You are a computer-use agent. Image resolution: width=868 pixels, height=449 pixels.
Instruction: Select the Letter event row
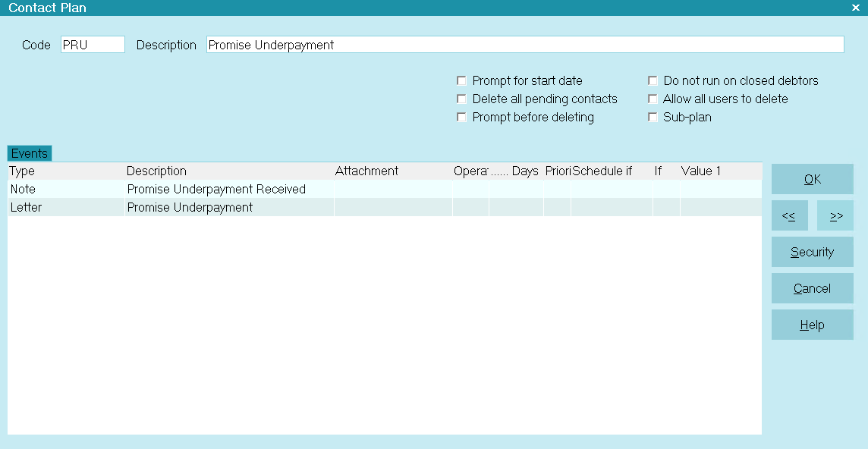click(385, 208)
